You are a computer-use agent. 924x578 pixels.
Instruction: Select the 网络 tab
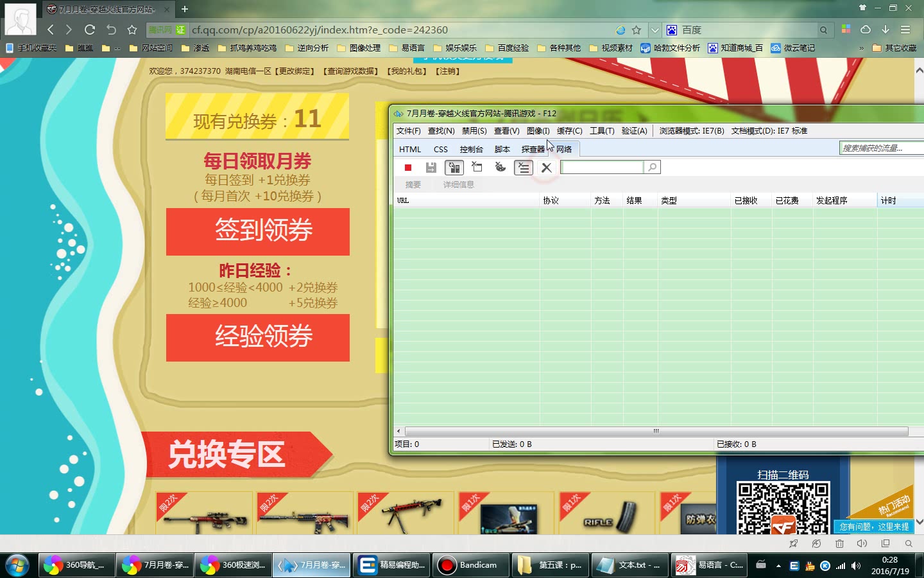564,149
